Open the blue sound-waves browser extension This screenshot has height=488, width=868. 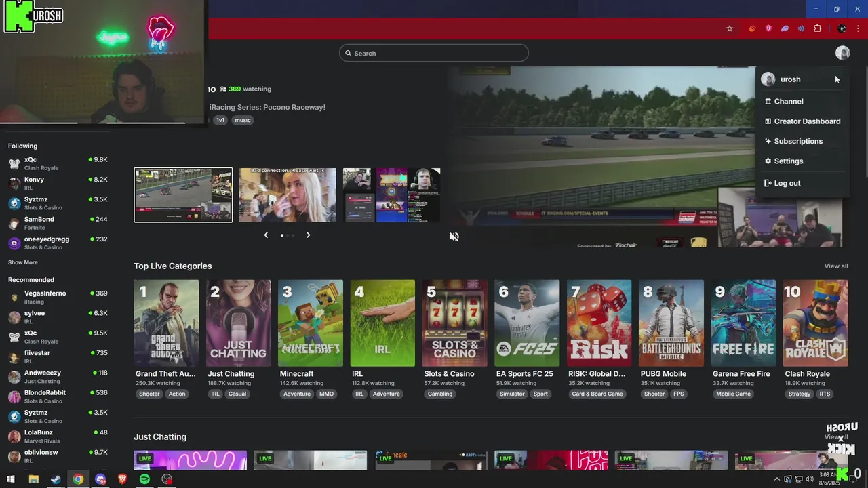801,28
